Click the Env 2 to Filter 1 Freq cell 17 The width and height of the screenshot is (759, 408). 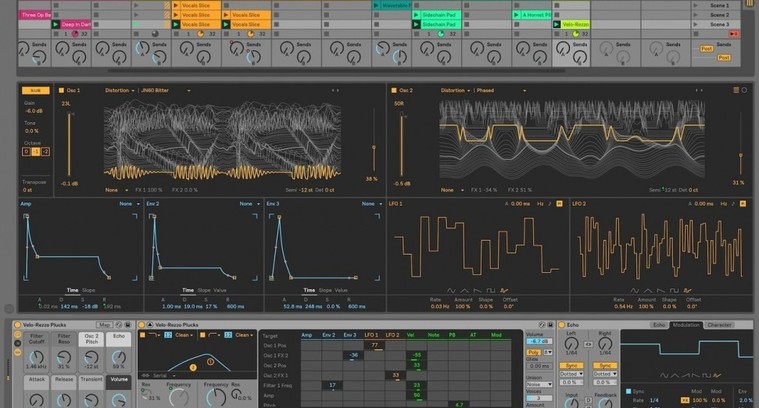(332, 385)
